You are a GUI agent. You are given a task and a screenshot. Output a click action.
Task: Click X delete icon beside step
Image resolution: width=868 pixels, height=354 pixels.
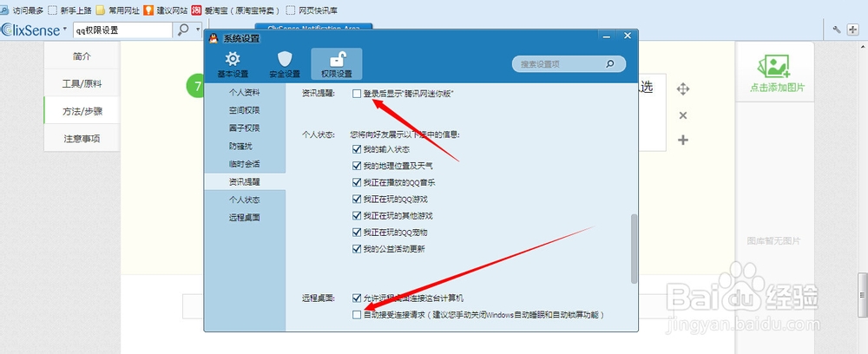point(683,115)
